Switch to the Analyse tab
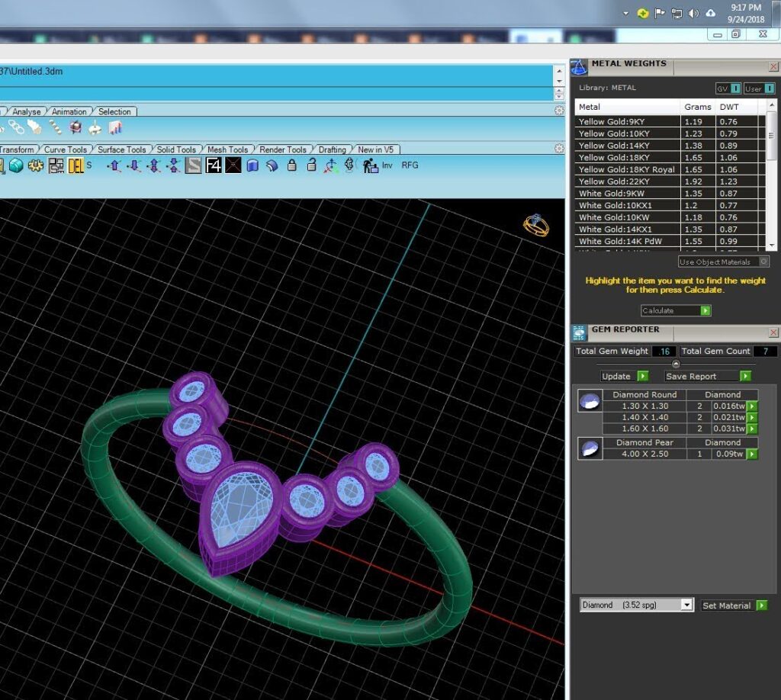Image resolution: width=781 pixels, height=700 pixels. 27,111
